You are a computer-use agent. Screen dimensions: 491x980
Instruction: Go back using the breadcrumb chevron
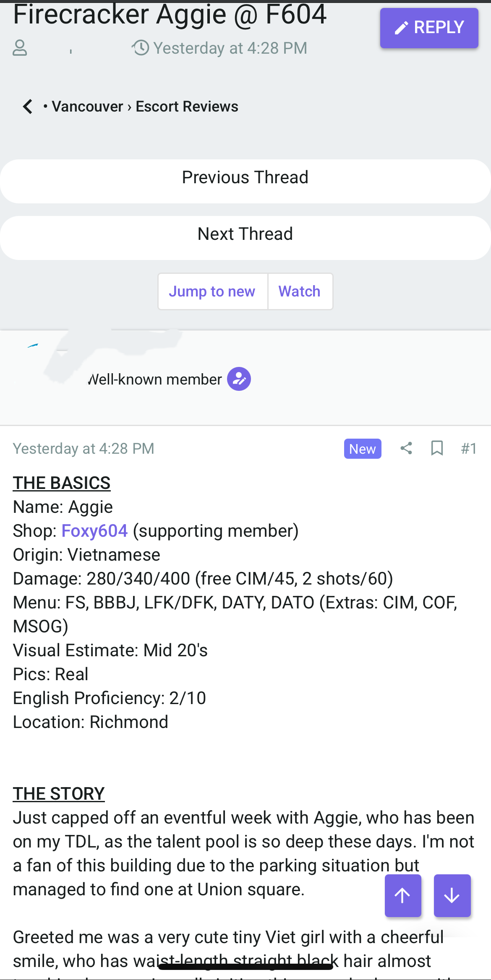pos(28,107)
